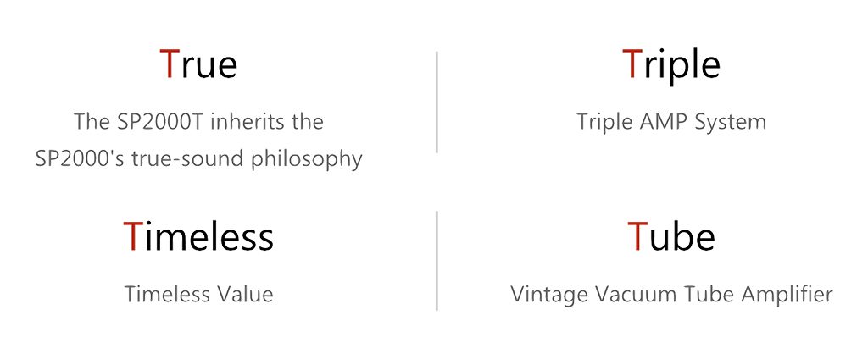Click the upper vertical divider line

(437, 102)
